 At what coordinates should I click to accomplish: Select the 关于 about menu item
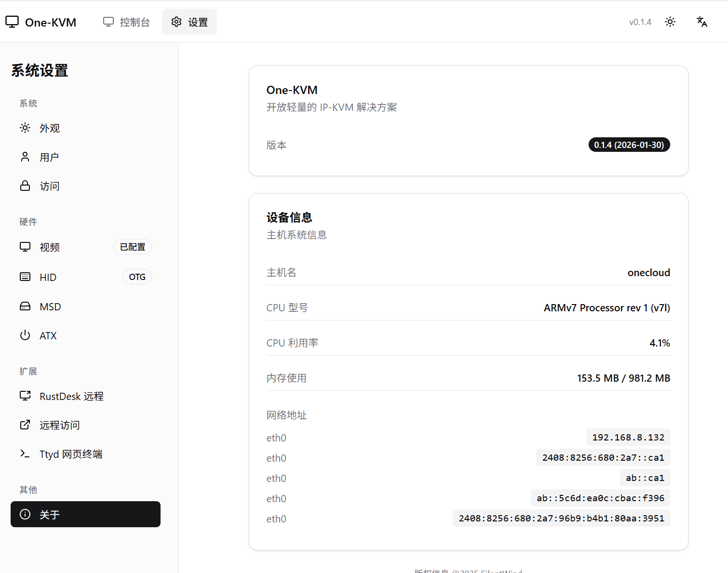tap(85, 514)
